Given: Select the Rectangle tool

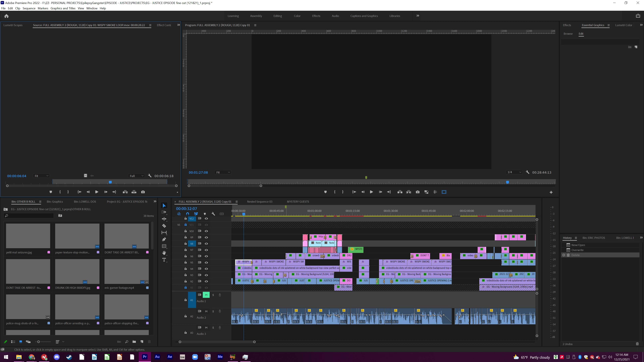Looking at the screenshot, I should tap(164, 246).
